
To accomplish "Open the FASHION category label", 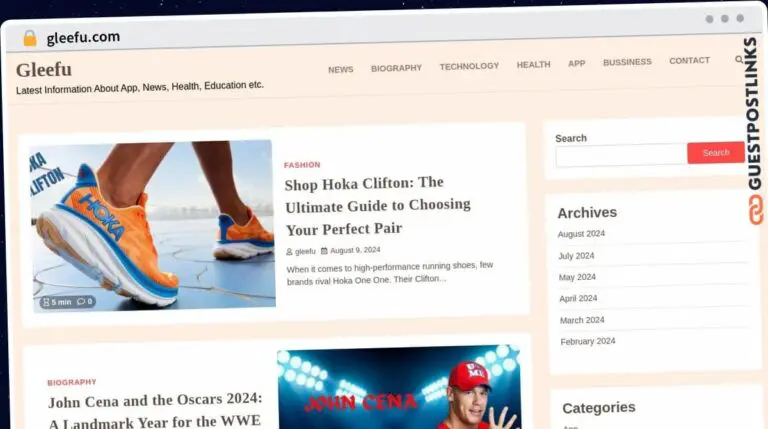I will click(302, 165).
